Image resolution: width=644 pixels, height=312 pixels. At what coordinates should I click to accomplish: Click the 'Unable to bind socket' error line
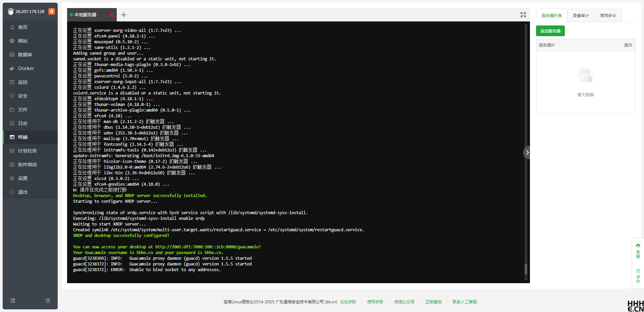(x=147, y=270)
